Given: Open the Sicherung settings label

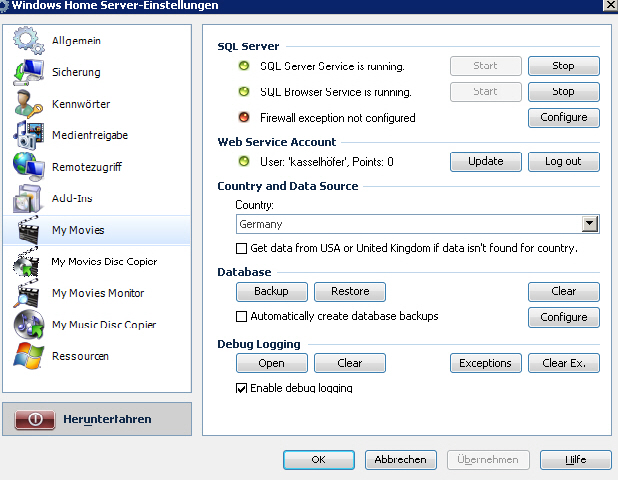Looking at the screenshot, I should (76, 72).
